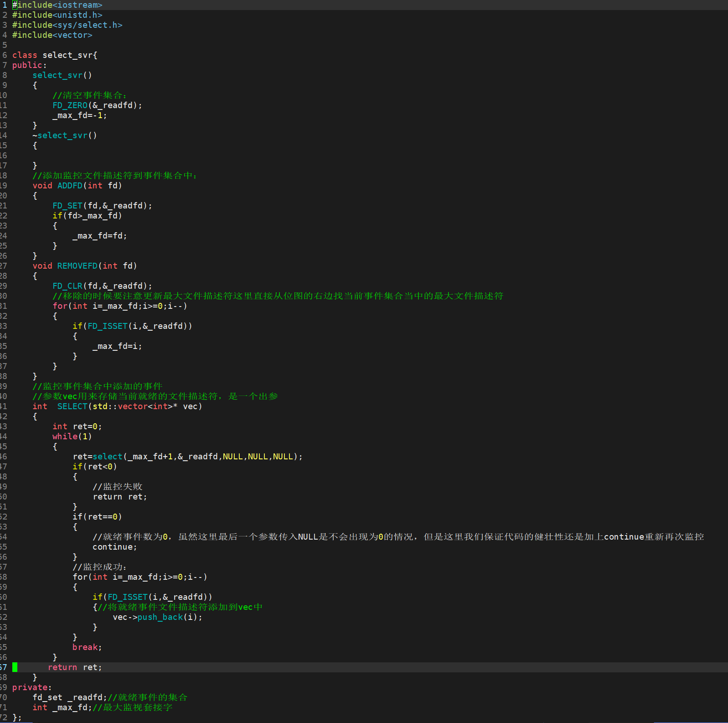Click the '_max_fd=-1;' assignment
The image size is (728, 723).
(x=80, y=115)
